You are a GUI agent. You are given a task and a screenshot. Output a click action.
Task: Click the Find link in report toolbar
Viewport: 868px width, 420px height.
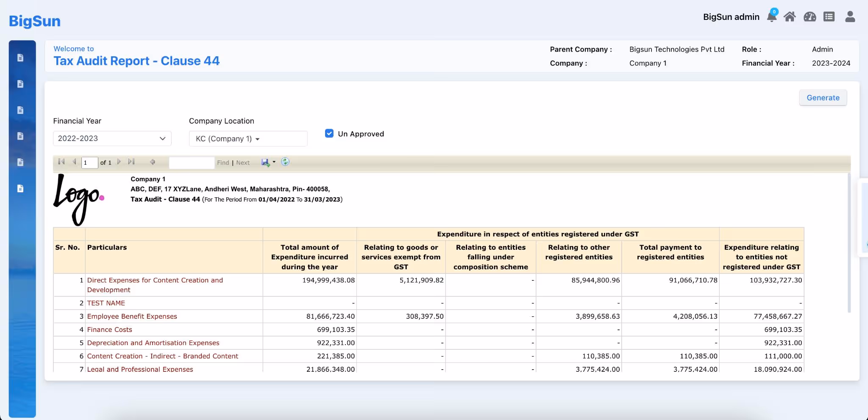click(223, 163)
